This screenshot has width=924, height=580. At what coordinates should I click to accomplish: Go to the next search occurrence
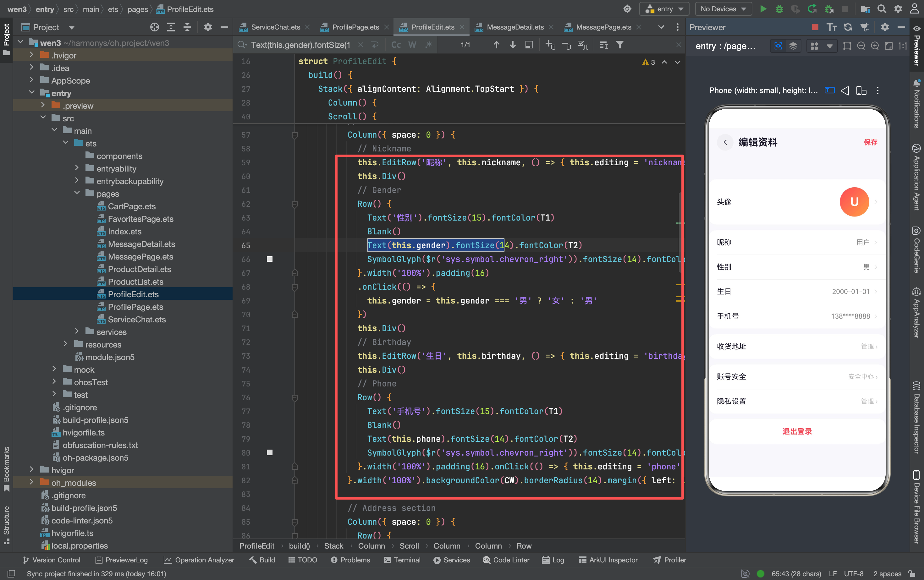point(512,45)
